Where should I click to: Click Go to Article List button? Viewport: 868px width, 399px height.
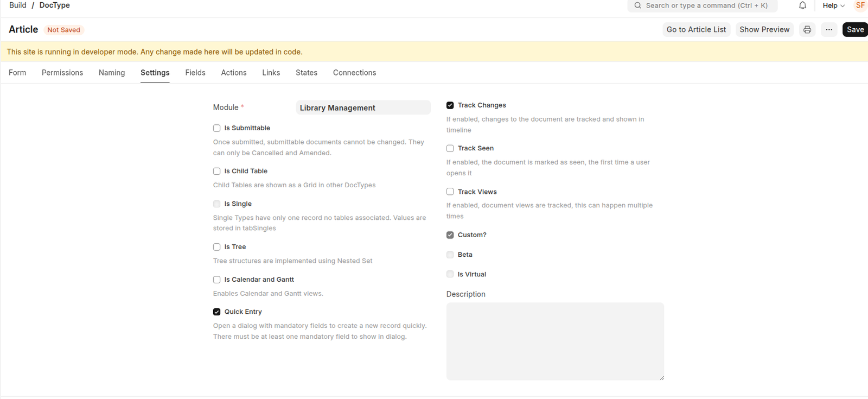click(x=696, y=30)
